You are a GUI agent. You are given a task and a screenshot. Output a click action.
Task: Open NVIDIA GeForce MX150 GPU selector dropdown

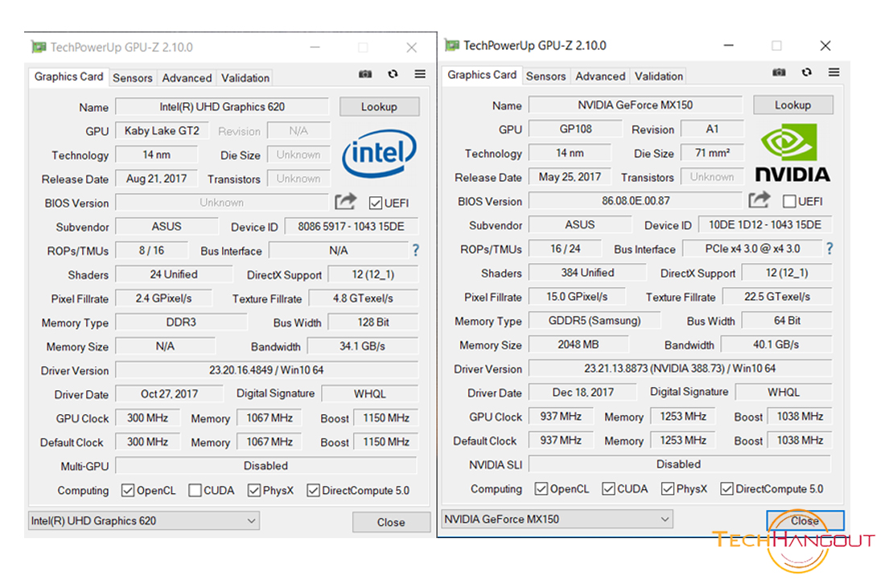coord(557,519)
